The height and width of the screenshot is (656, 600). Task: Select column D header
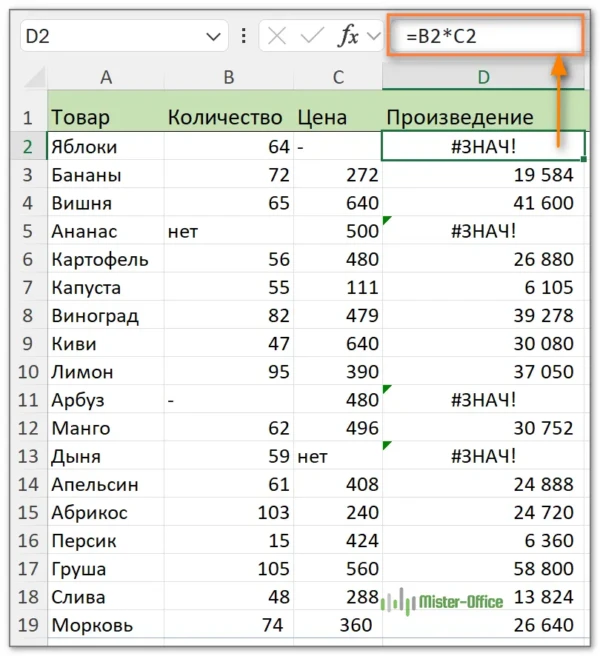tap(484, 78)
